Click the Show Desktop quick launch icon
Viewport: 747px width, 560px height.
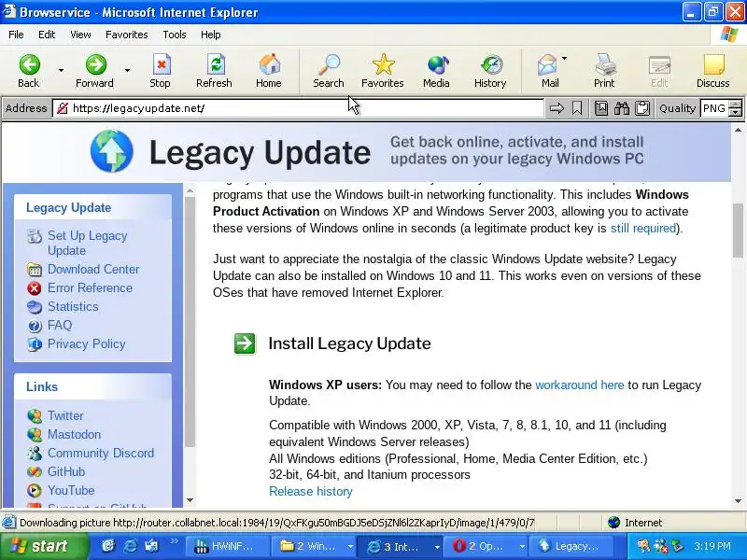point(108,546)
